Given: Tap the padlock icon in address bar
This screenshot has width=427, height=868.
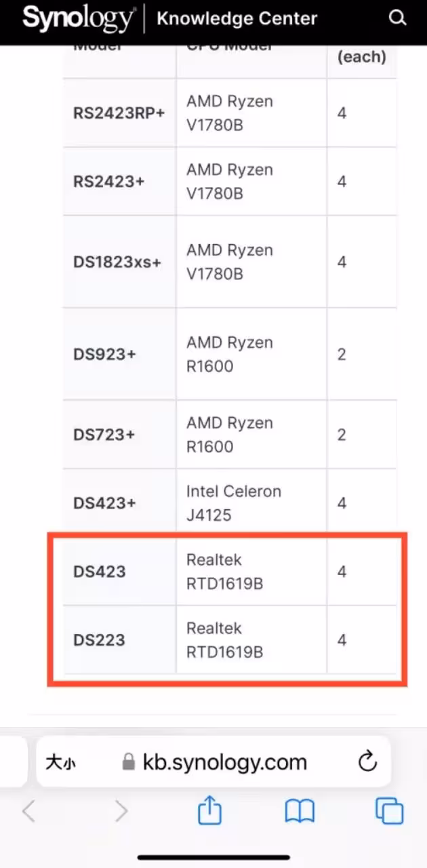Looking at the screenshot, I should point(129,762).
